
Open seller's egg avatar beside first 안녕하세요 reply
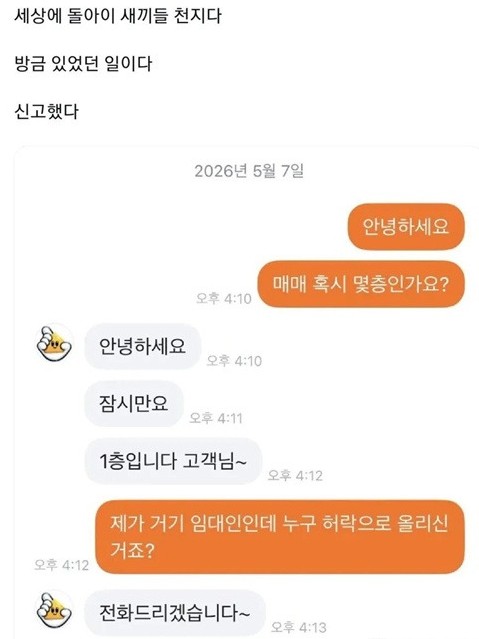55,343
